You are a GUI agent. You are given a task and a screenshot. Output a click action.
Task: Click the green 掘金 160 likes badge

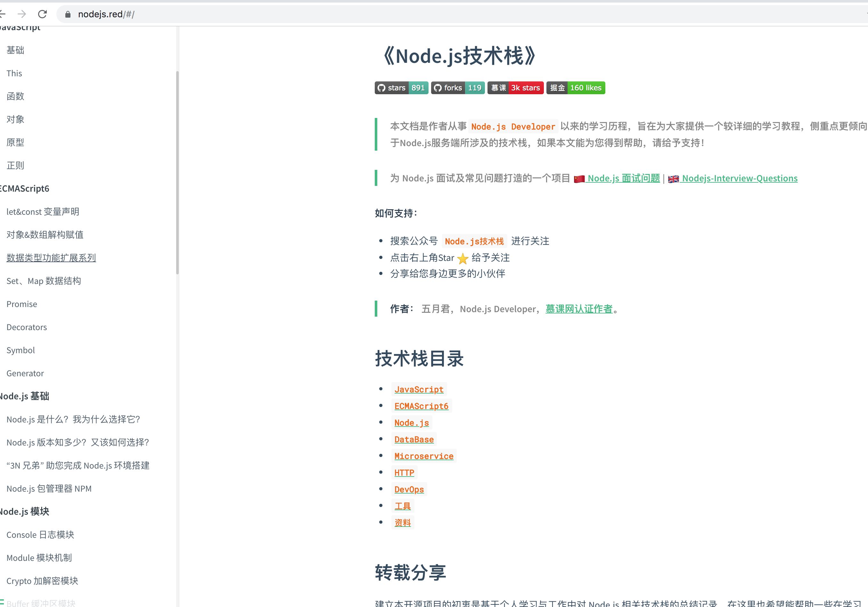pos(575,88)
